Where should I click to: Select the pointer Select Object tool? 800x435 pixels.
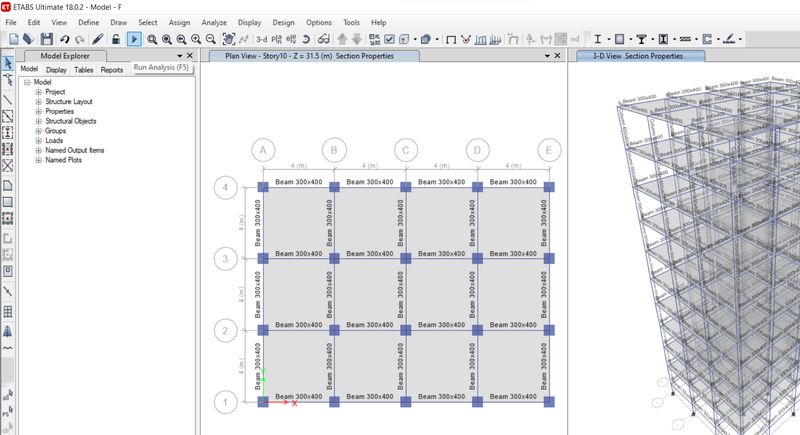8,63
